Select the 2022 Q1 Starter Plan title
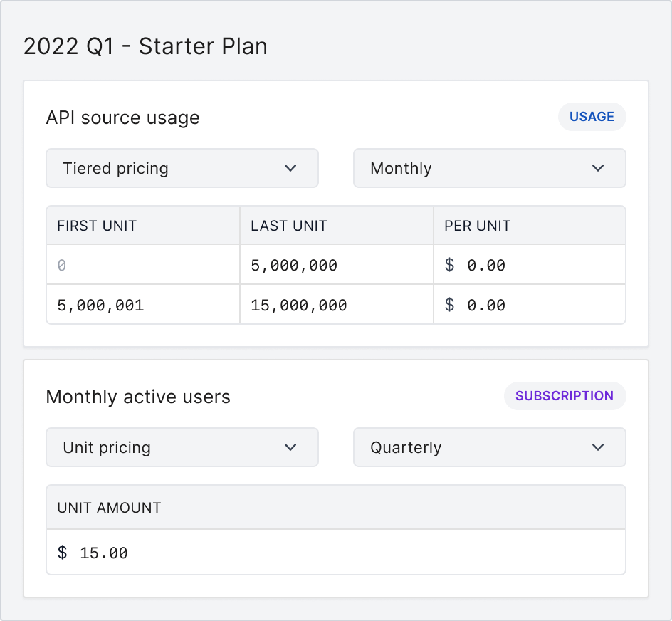Image resolution: width=672 pixels, height=621 pixels. 146,46
